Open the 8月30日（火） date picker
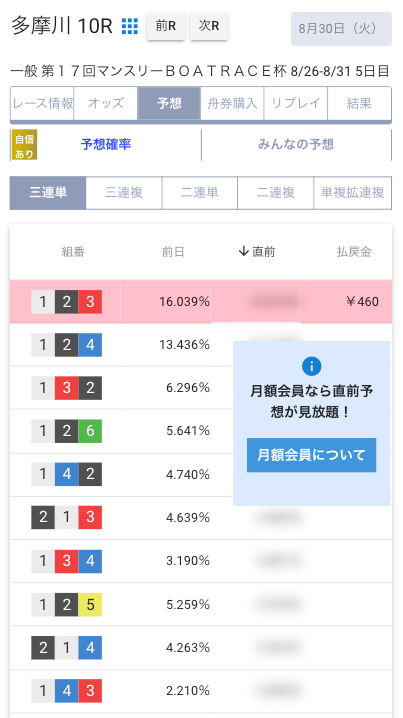403x718 pixels. 341,29
